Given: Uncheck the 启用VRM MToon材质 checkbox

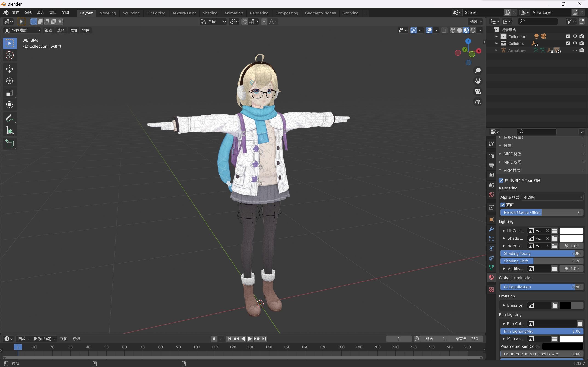Looking at the screenshot, I should point(501,180).
